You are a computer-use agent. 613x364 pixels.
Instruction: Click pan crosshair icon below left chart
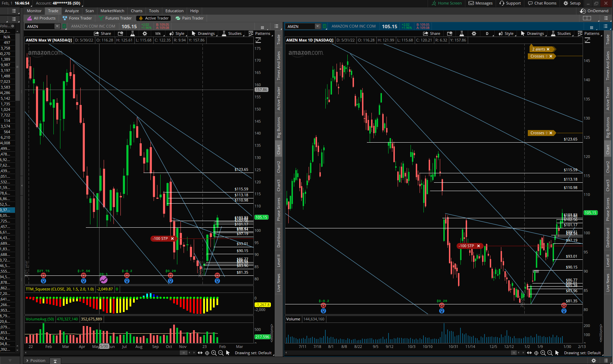pyautogui.click(x=207, y=353)
